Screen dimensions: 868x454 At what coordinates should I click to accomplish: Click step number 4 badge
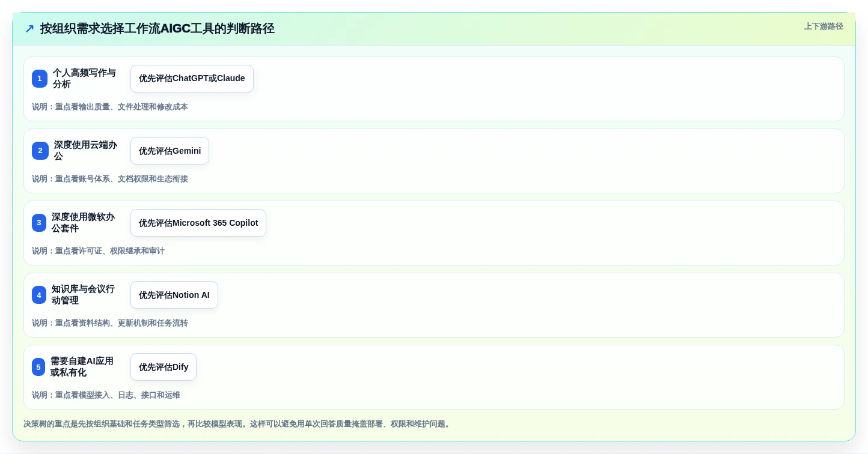[39, 295]
